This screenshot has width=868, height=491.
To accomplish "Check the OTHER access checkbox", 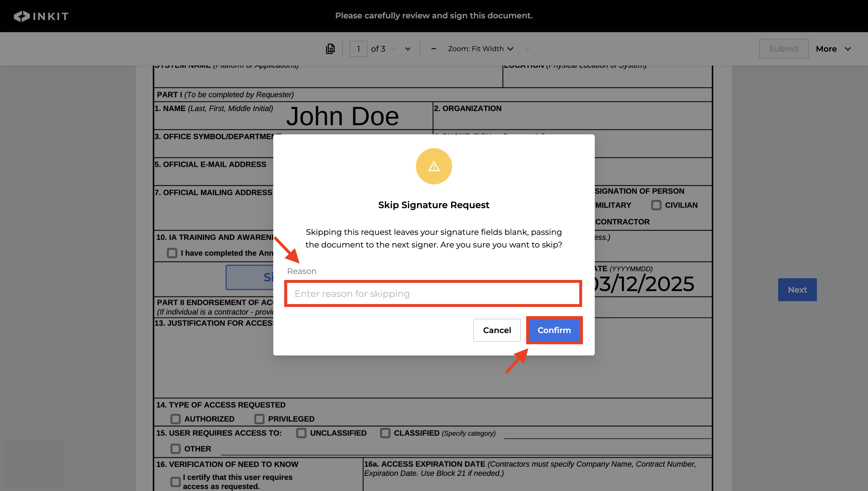I will [175, 449].
